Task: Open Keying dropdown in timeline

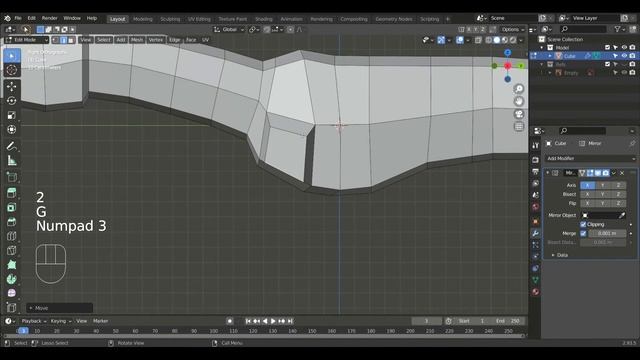Action: (x=61, y=321)
